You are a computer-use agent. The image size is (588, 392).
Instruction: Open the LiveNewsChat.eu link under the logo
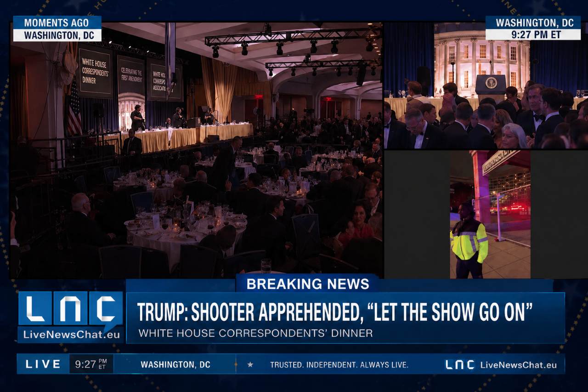pos(70,335)
